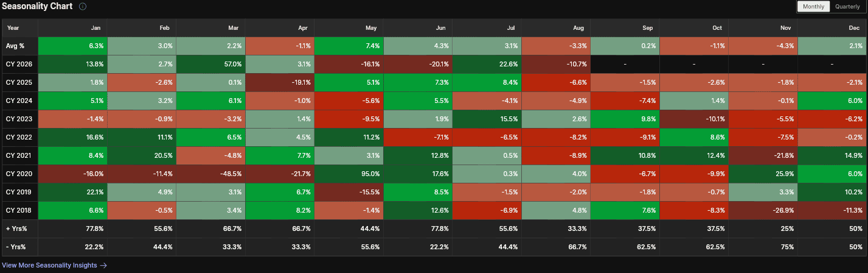
Task: Click the 22.6% July 2026 cell
Action: 487,64
